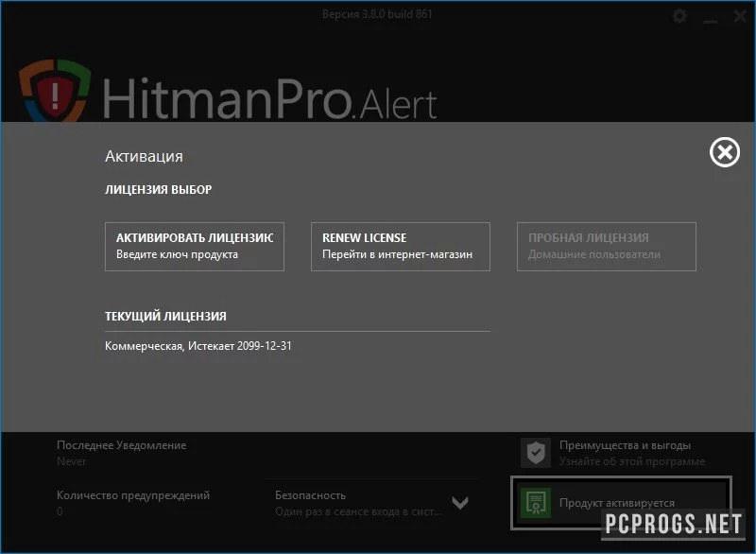Click ТЕКУЩИЙ ЛИЦЕНЗИЯ heading
The image size is (756, 554).
(165, 317)
